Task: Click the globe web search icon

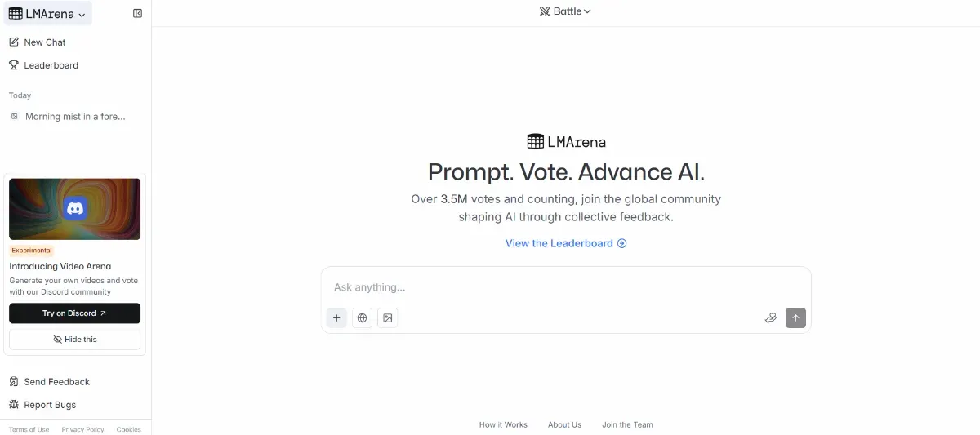Action: coord(362,318)
